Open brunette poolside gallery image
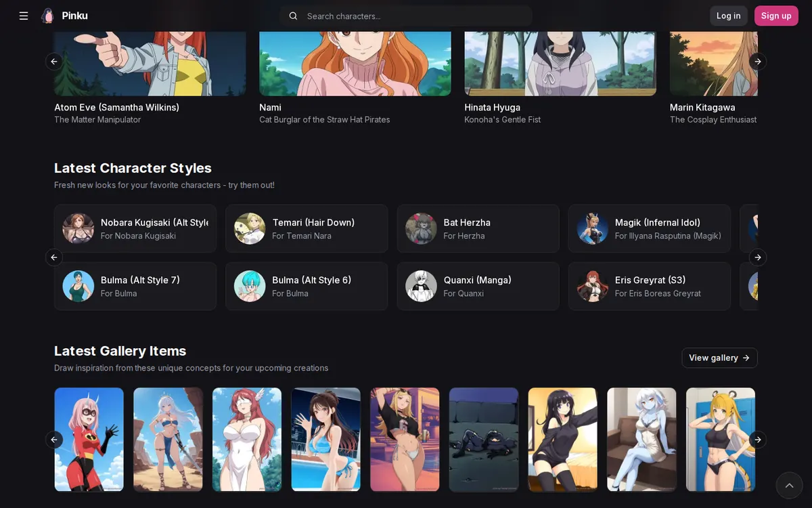The image size is (812, 508). pos(326,440)
